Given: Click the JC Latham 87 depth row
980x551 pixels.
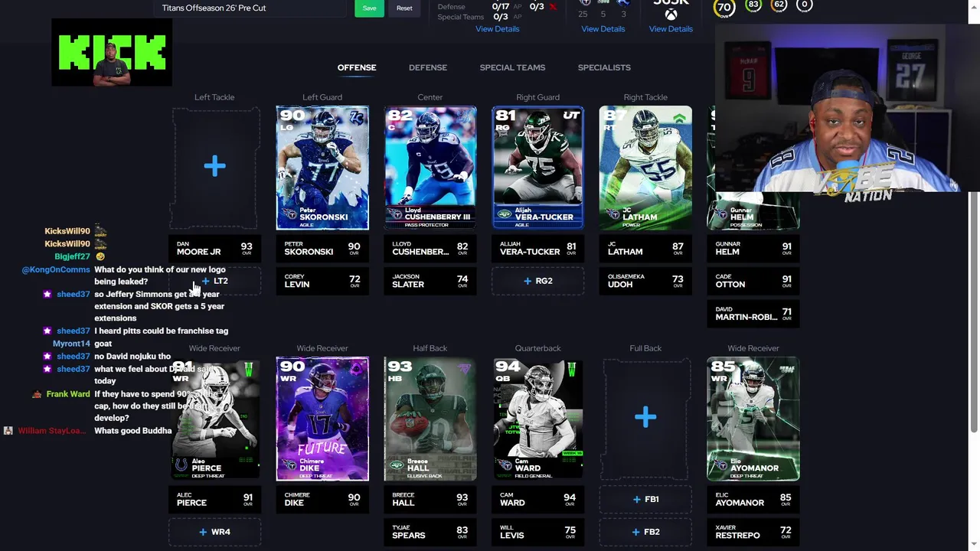Looking at the screenshot, I should tap(645, 248).
